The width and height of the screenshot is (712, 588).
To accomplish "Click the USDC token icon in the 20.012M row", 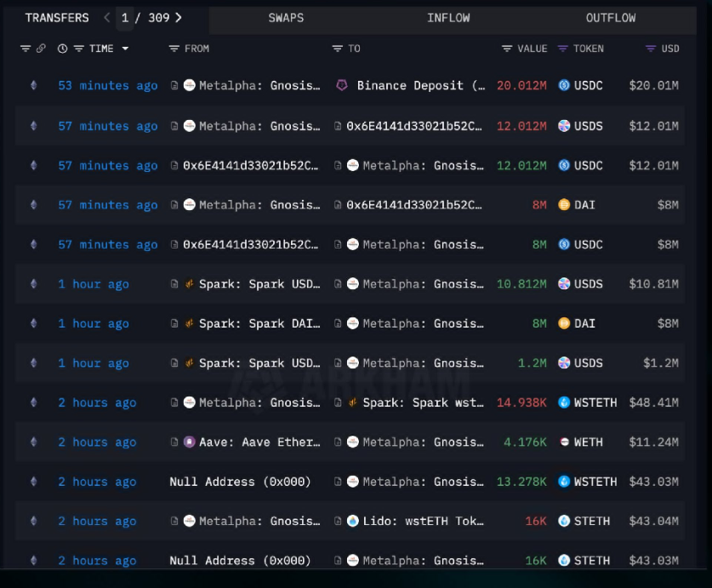I will (564, 85).
